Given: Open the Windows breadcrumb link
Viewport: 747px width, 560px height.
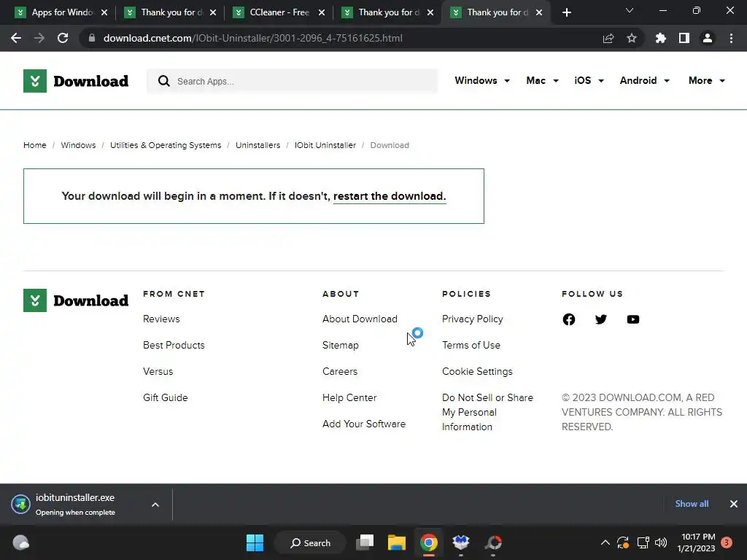Looking at the screenshot, I should 78,145.
